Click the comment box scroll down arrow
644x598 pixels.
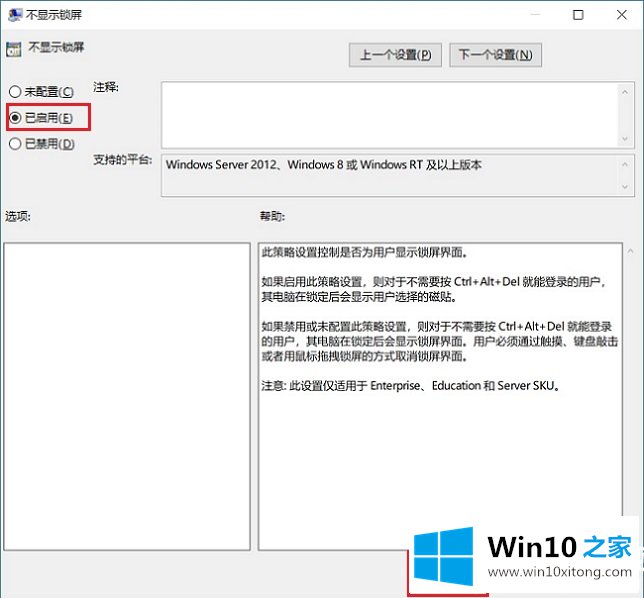(x=625, y=139)
